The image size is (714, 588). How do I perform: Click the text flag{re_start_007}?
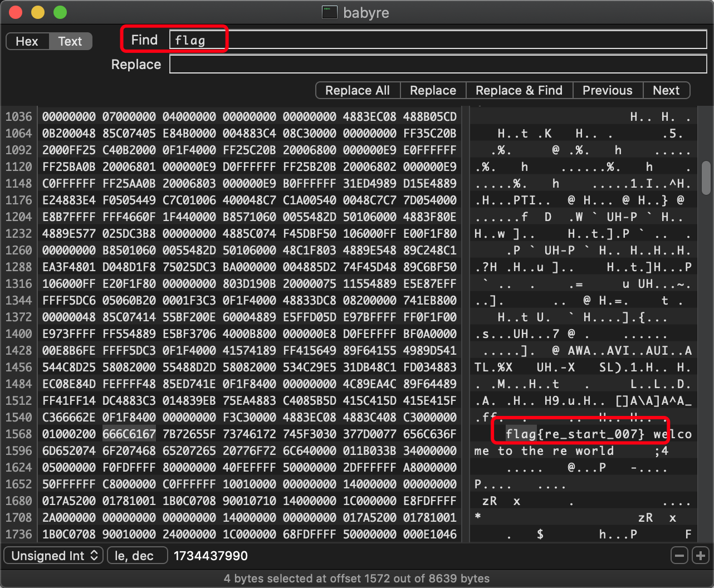point(575,434)
